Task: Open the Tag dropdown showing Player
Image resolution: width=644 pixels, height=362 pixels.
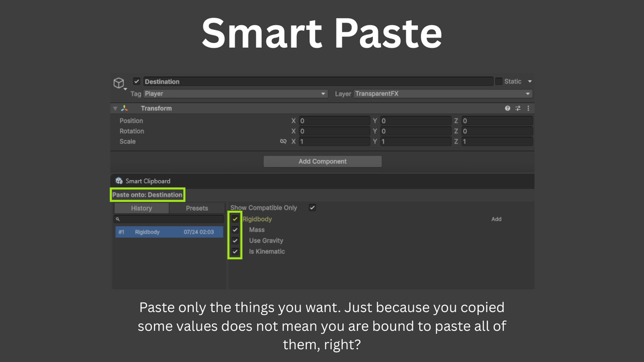Action: coord(235,94)
